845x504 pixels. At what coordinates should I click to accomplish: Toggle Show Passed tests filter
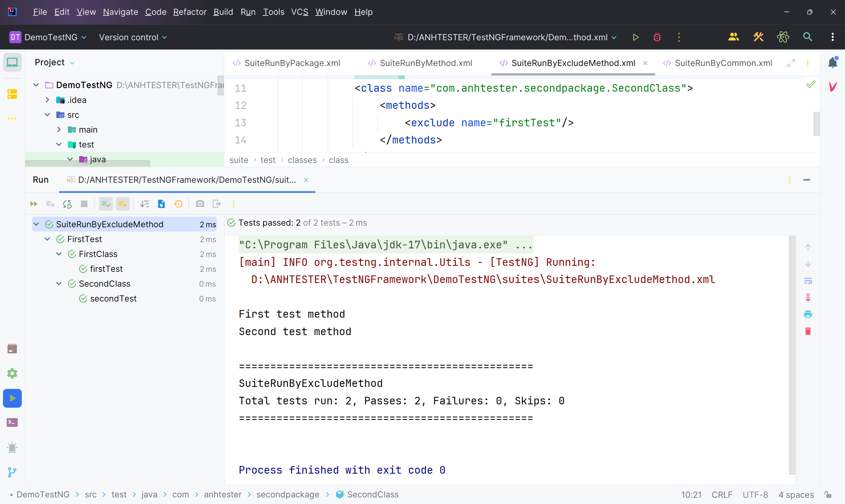(x=106, y=204)
